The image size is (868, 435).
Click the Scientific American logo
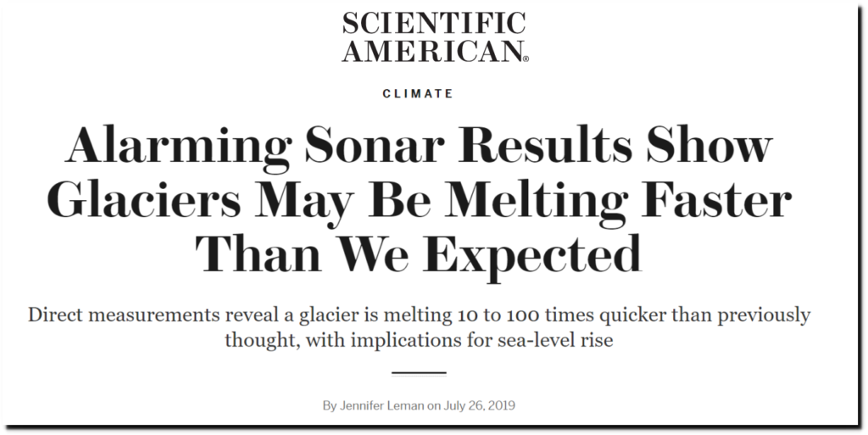tap(435, 37)
